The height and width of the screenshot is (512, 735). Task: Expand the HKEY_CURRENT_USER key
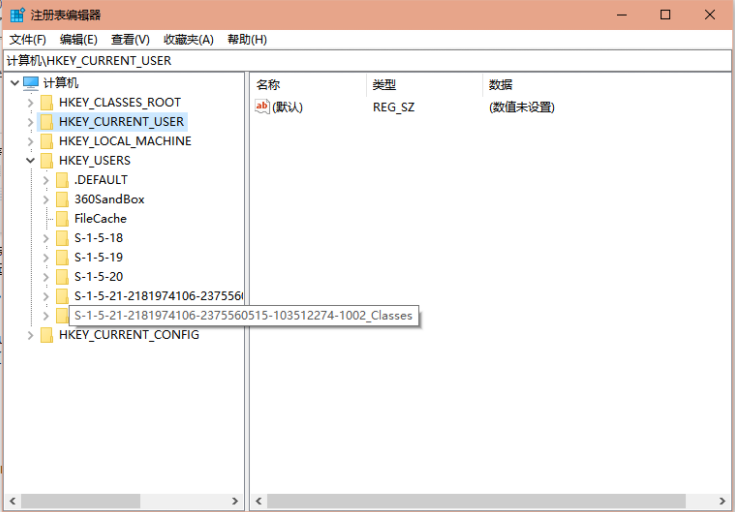tap(30, 122)
